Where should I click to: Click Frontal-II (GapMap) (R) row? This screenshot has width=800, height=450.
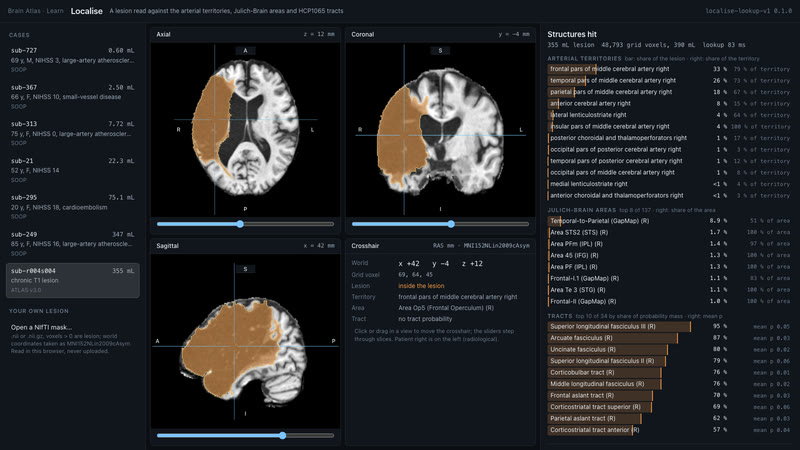tap(669, 301)
